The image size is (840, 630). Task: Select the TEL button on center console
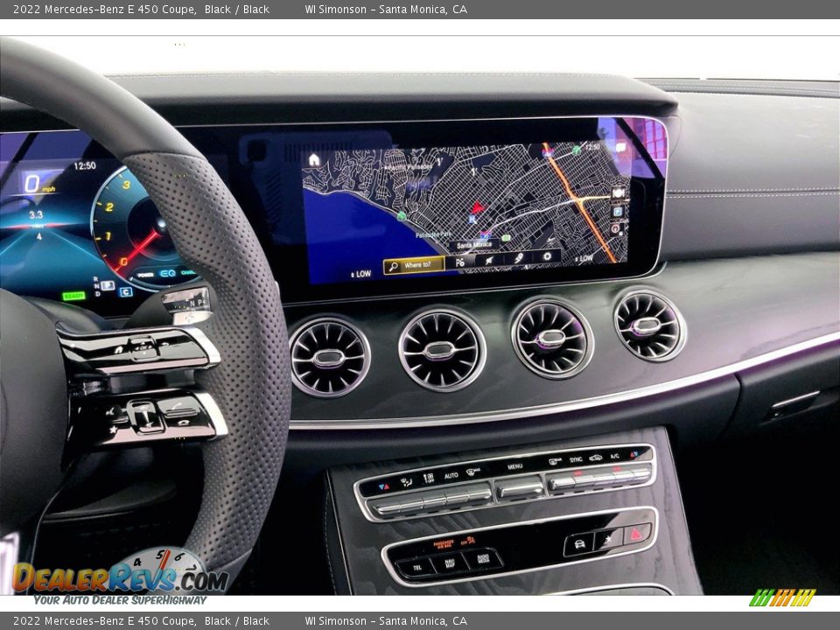pyautogui.click(x=416, y=568)
